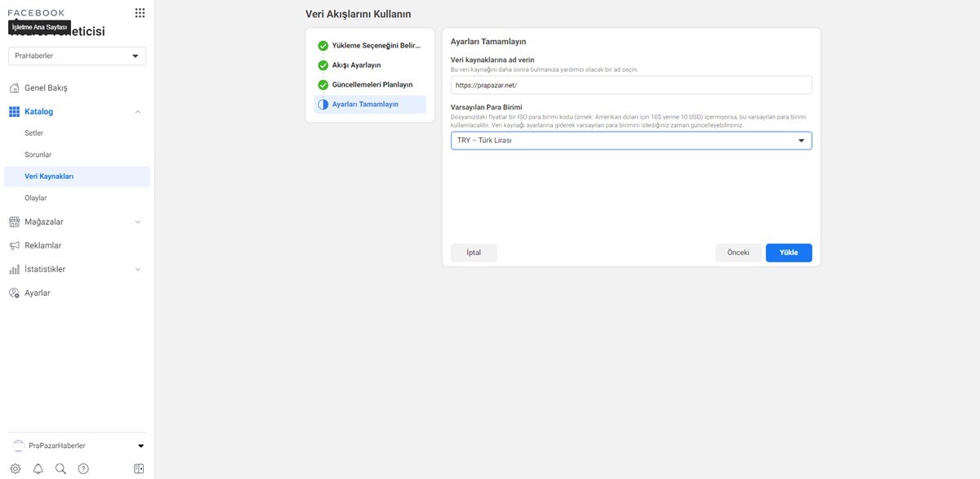Image resolution: width=980 pixels, height=479 pixels.
Task: Expand the Mağazalar section chevron
Action: tap(137, 222)
